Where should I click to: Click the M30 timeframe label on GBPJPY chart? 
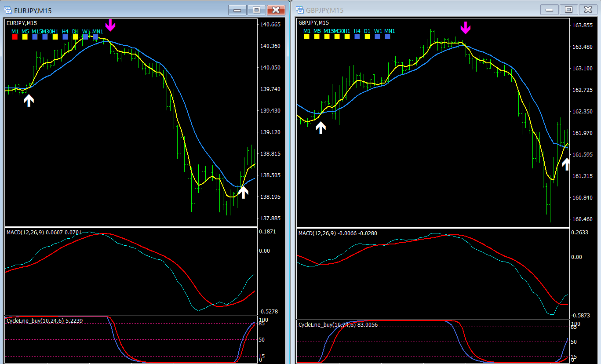point(339,31)
